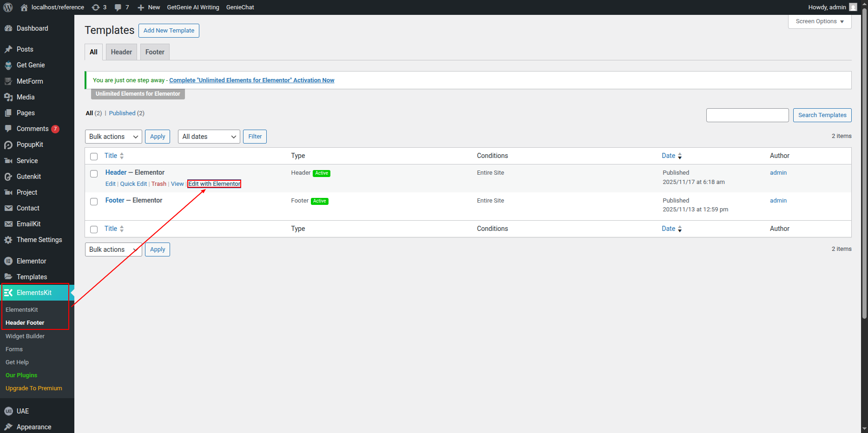Click the Contact envelope icon
This screenshot has height=433, width=868.
pos(8,208)
